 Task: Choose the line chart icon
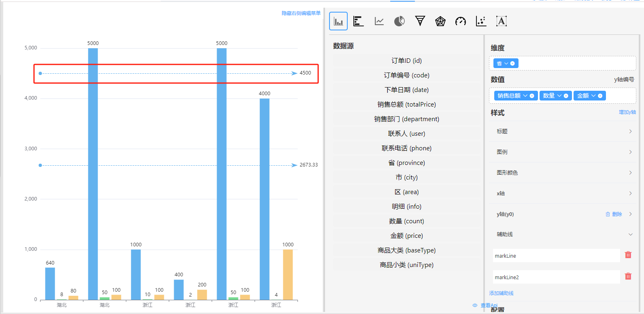coord(379,21)
